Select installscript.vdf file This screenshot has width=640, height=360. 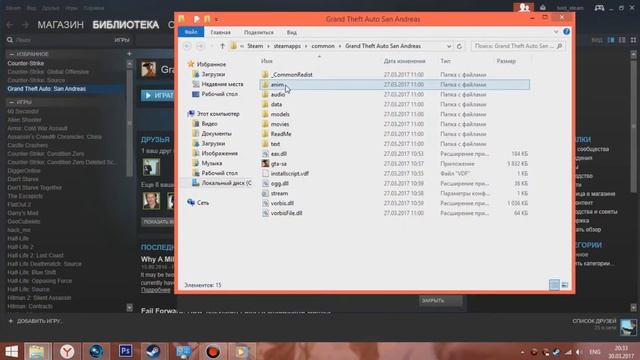[290, 173]
